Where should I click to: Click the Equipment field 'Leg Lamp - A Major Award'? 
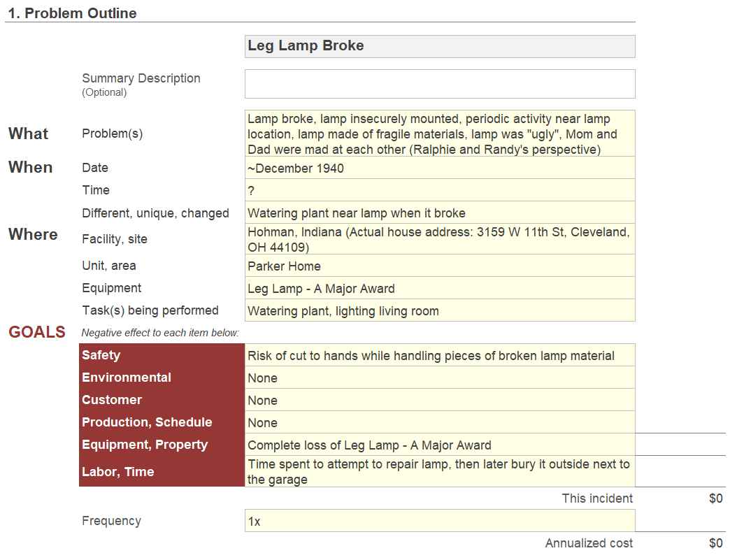440,288
